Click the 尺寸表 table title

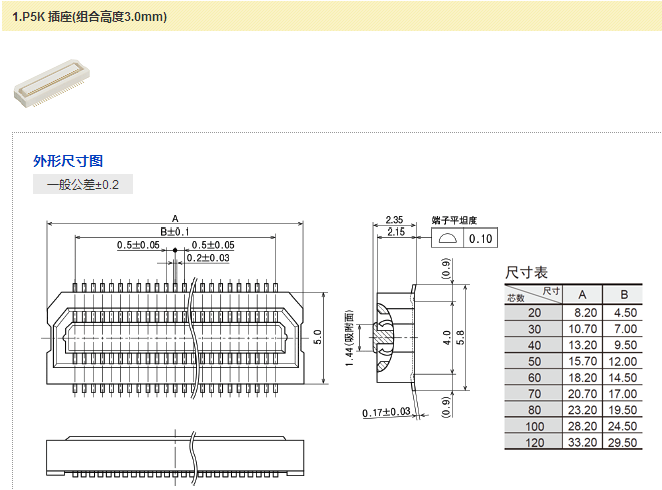tap(527, 272)
